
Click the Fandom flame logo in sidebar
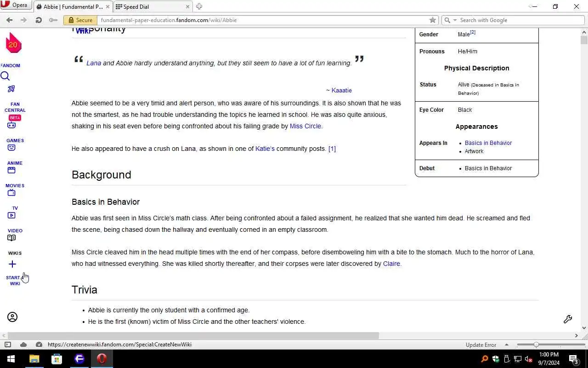[x=13, y=43]
